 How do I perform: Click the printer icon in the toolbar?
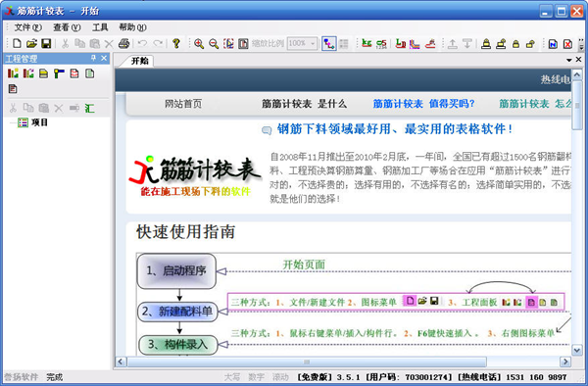pos(124,43)
